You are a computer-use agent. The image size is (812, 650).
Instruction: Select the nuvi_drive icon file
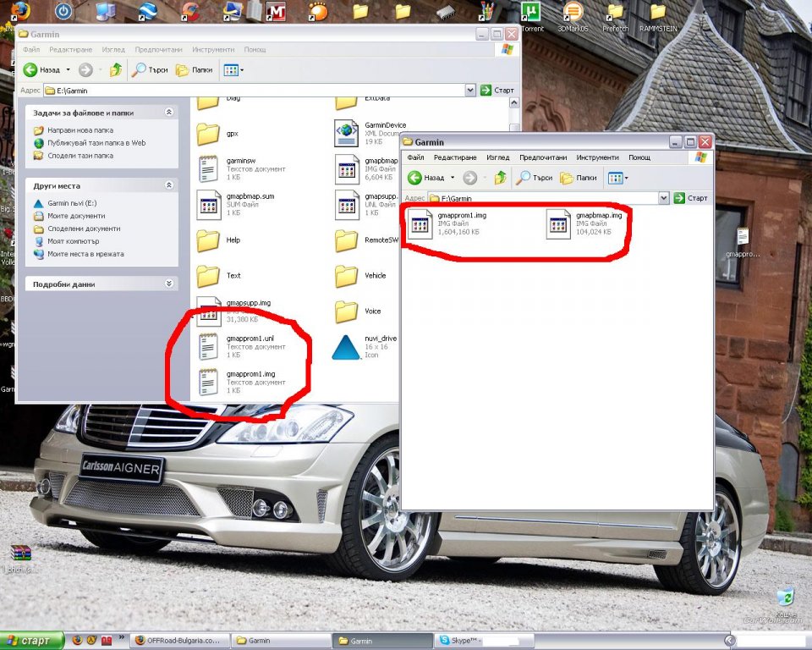pyautogui.click(x=347, y=346)
